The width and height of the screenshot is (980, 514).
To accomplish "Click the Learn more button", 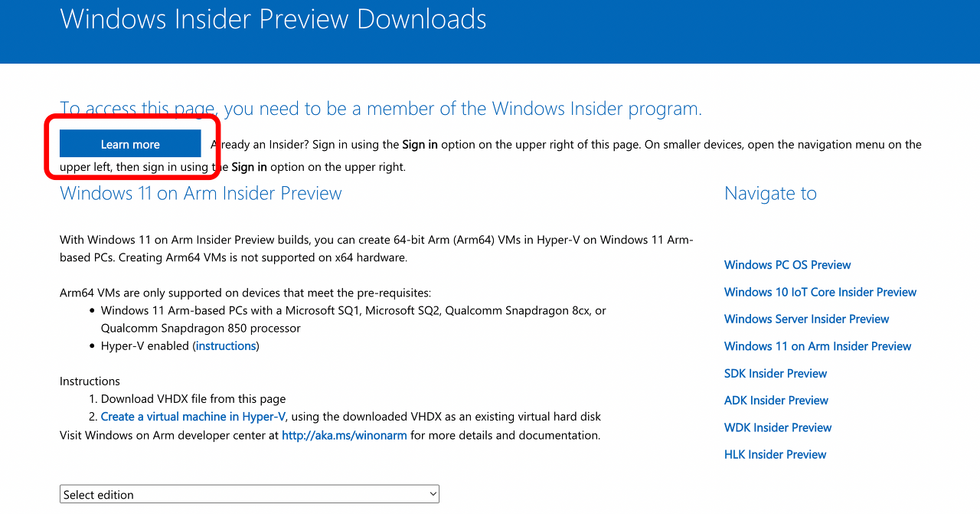I will (x=129, y=143).
